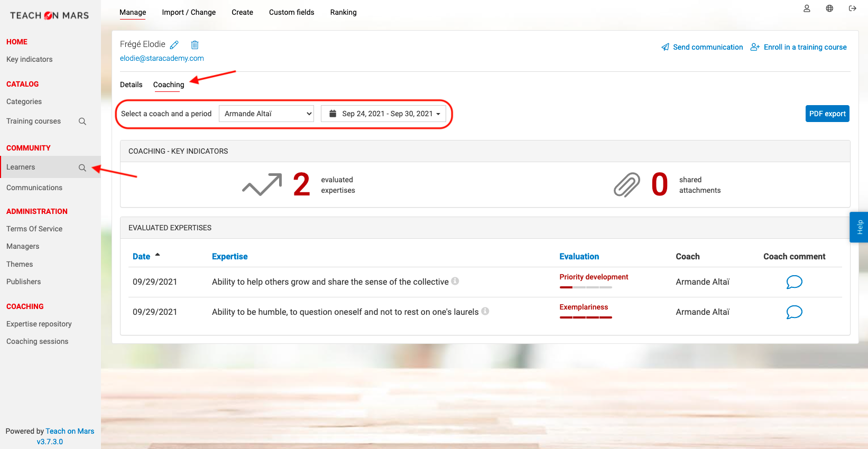
Task: Open the coach dropdown showing Armande Altaï
Action: 266,114
